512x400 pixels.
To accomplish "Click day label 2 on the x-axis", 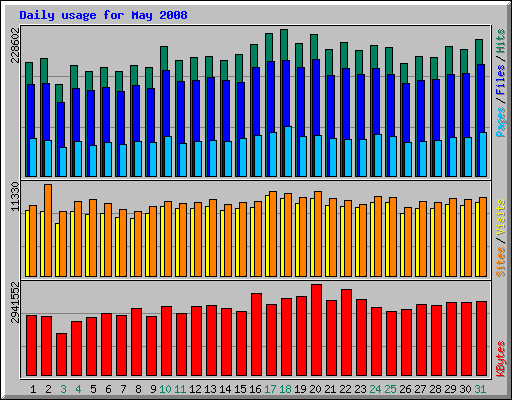I will [48, 389].
